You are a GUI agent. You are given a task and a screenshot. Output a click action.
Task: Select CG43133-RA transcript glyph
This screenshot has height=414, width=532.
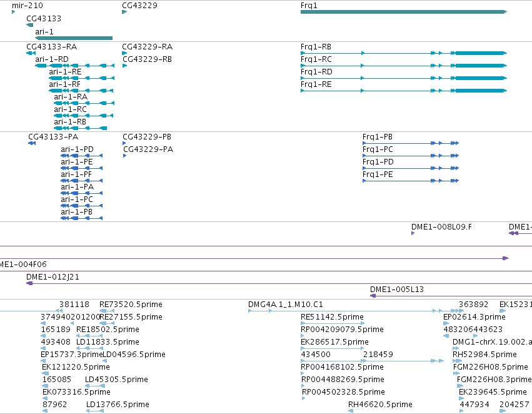coord(31,53)
